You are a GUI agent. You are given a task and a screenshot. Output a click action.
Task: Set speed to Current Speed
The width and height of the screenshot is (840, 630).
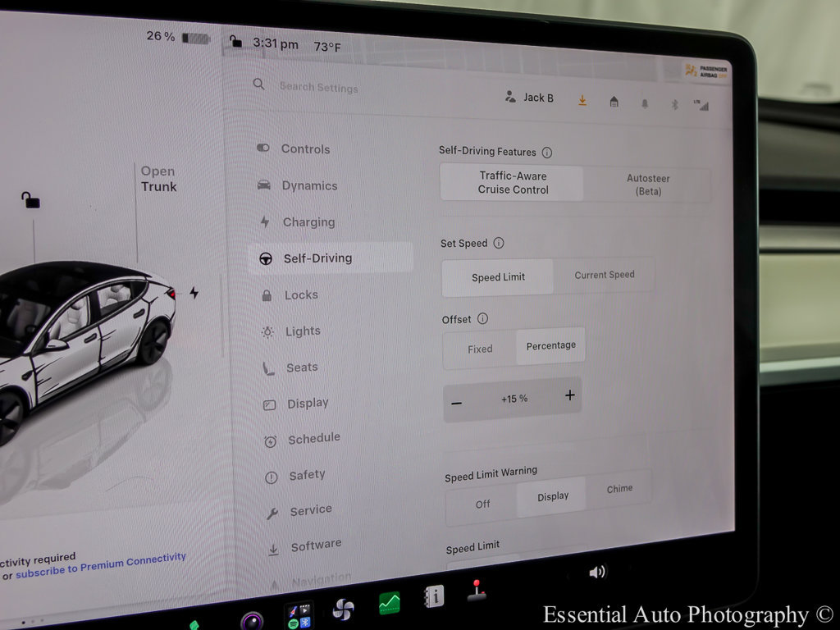click(x=605, y=276)
